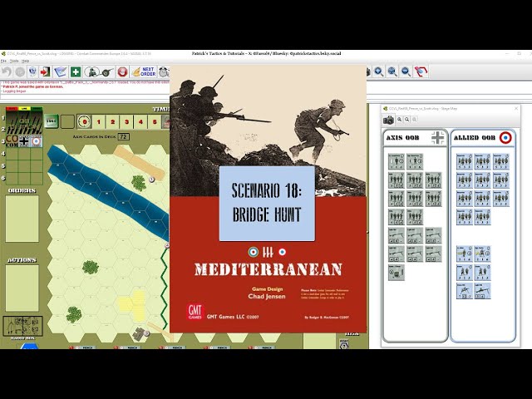532x399 pixels.
Task: Click the server connect globe icon
Action: pos(32,71)
